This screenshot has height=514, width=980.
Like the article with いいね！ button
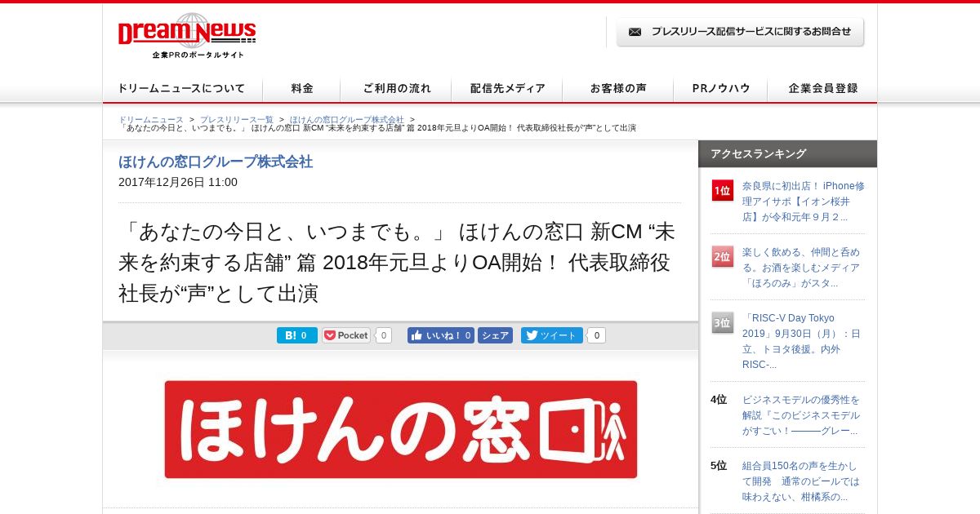click(x=441, y=335)
